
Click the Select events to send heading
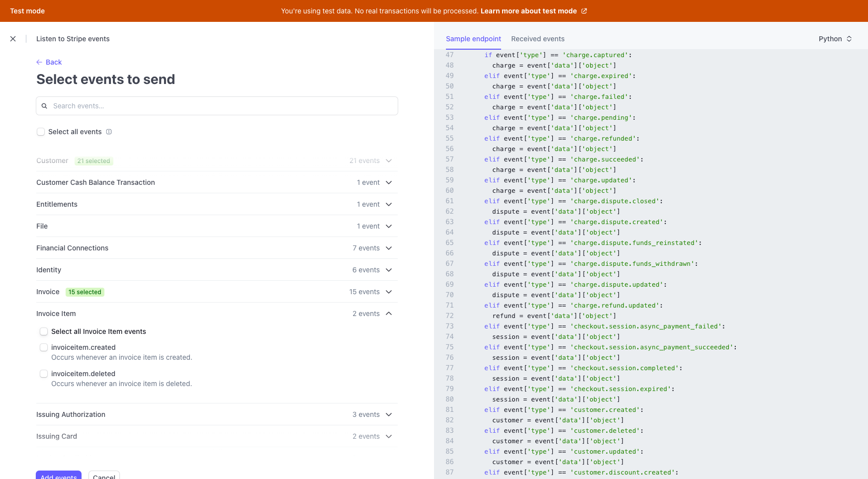(x=105, y=80)
